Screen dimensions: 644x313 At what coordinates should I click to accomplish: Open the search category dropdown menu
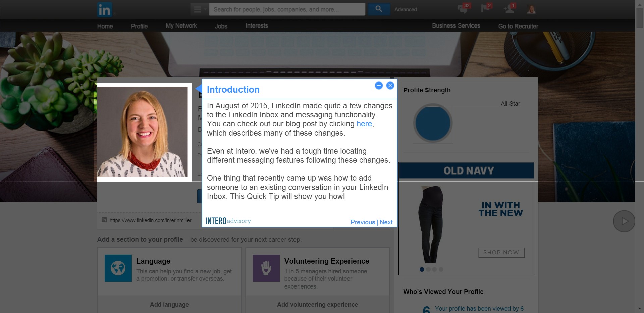pos(200,9)
